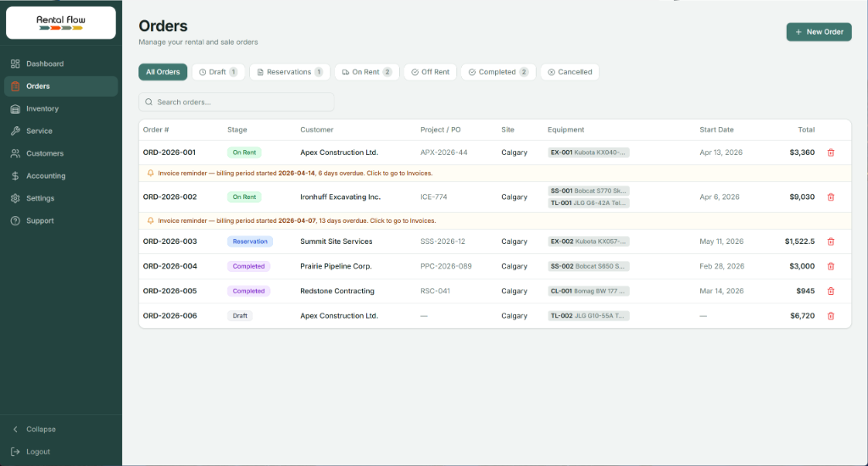The height and width of the screenshot is (466, 868).
Task: Filter by Cancelled tab
Action: pos(570,72)
